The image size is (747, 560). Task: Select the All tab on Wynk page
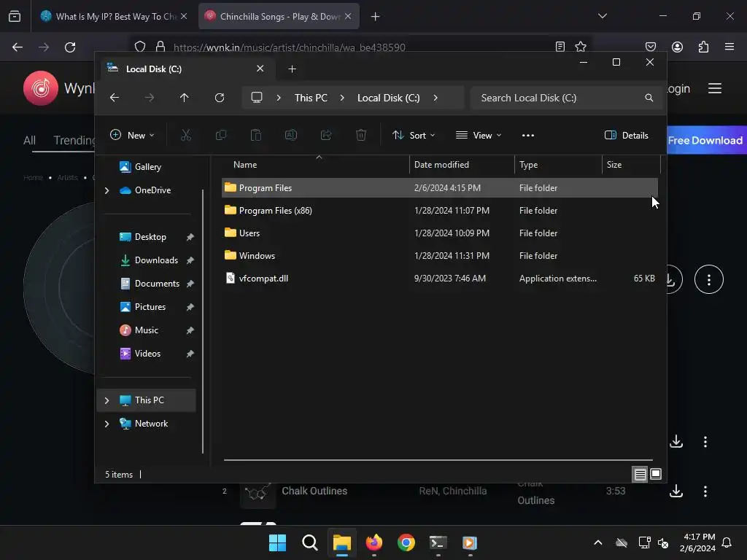click(x=29, y=141)
